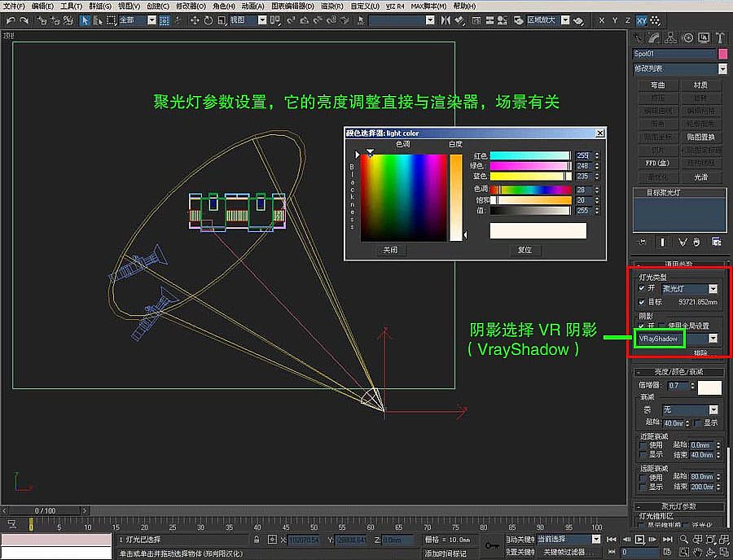733x560 pixels.
Task: Click the Spot01 name input field
Action: 674,54
